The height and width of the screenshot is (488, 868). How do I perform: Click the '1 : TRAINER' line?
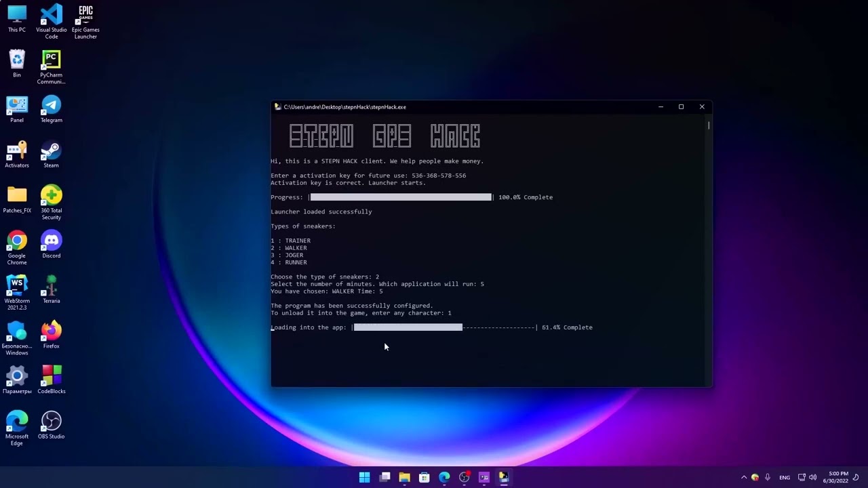pyautogui.click(x=291, y=241)
